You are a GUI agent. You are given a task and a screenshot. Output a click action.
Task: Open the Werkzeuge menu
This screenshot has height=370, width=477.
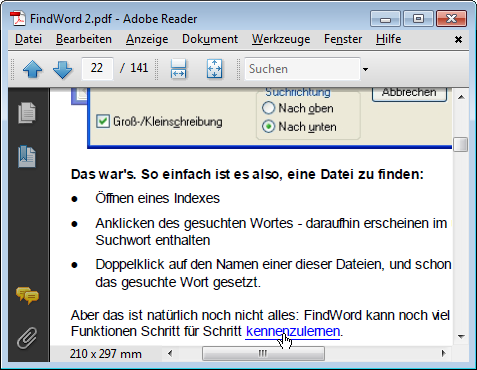[281, 39]
